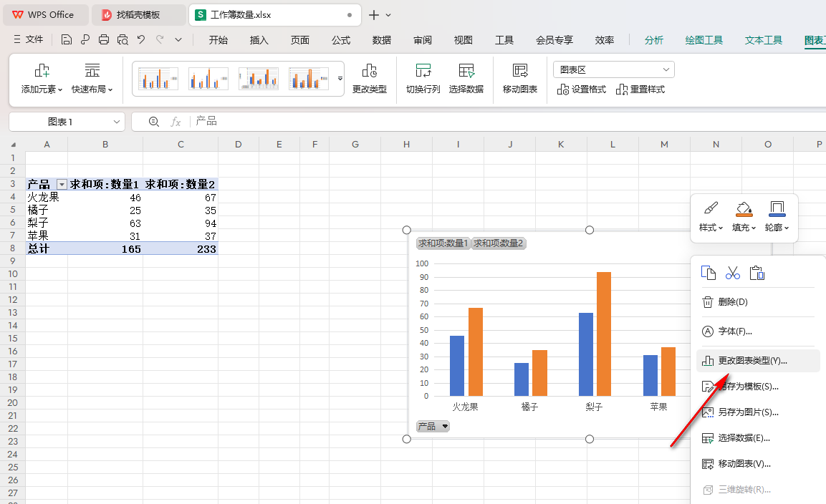Image resolution: width=826 pixels, height=504 pixels.
Task: Open the 文件 file menu
Action: (29, 39)
